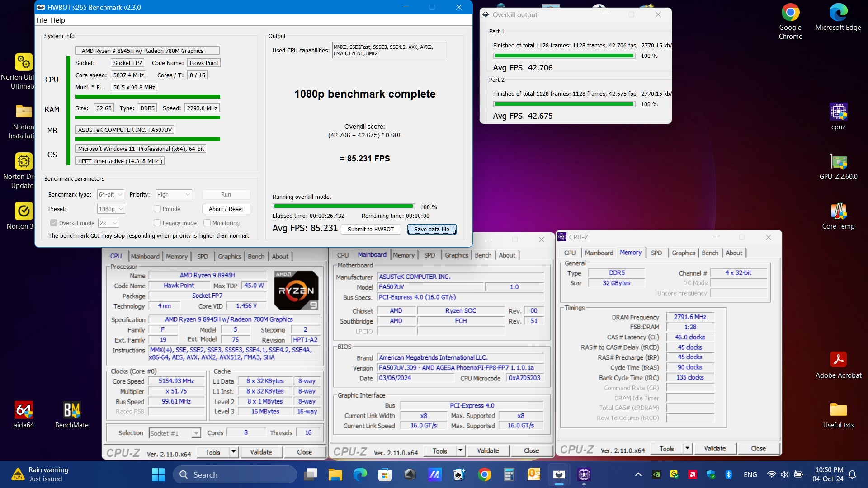Image resolution: width=868 pixels, height=488 pixels.
Task: Open File Explorer from taskbar
Action: pyautogui.click(x=335, y=474)
